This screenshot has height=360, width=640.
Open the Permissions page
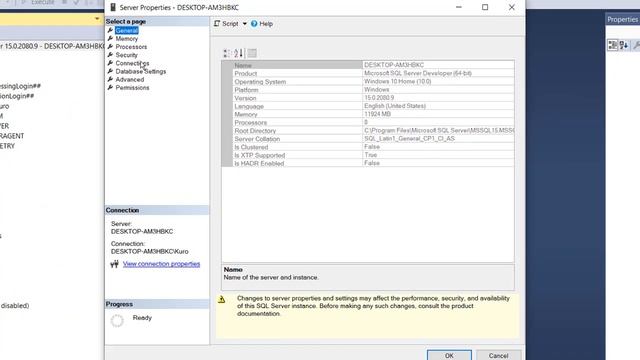point(132,88)
